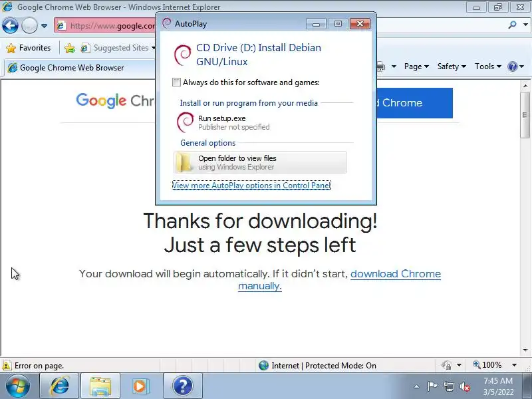Image resolution: width=532 pixels, height=399 pixels.
Task: Open the Favorites star button
Action: point(28,48)
